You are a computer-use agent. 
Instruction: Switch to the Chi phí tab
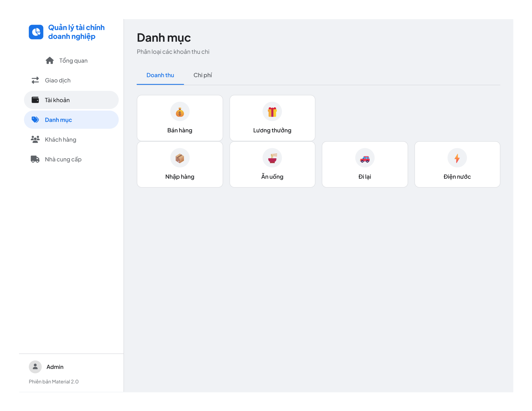[x=203, y=75]
